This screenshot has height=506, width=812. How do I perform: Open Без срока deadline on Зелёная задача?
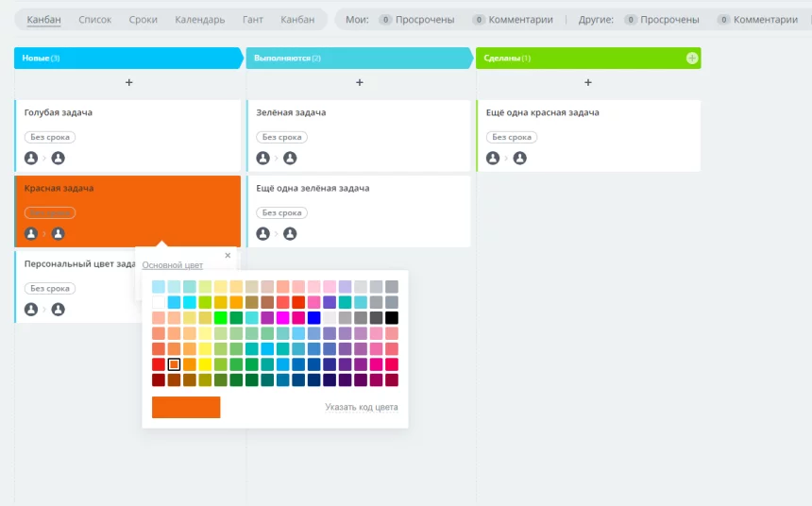point(280,137)
